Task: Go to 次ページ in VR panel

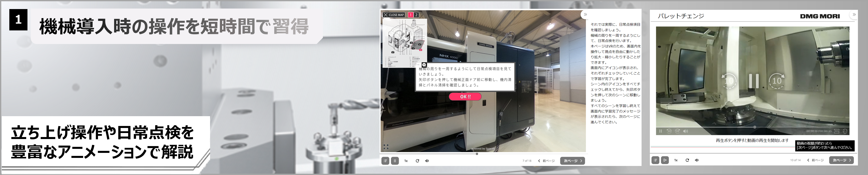Action: click(573, 161)
